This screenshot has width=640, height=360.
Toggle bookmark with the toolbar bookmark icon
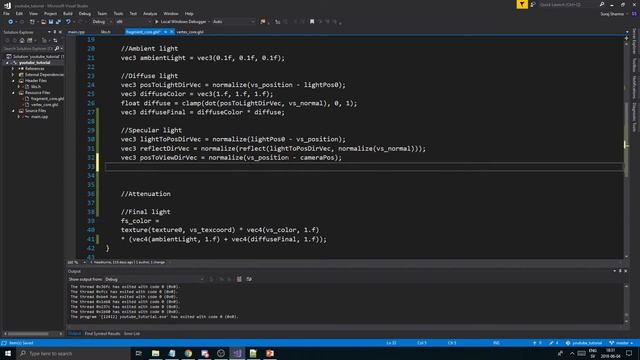[x=312, y=22]
